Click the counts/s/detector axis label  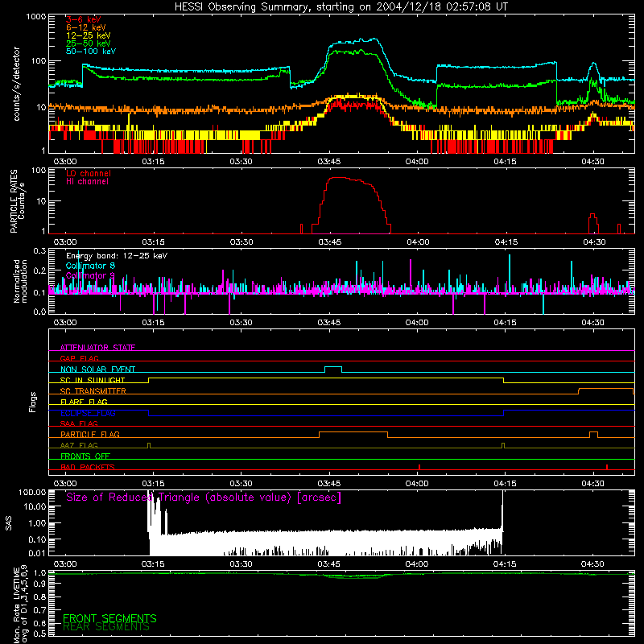[x=17, y=84]
